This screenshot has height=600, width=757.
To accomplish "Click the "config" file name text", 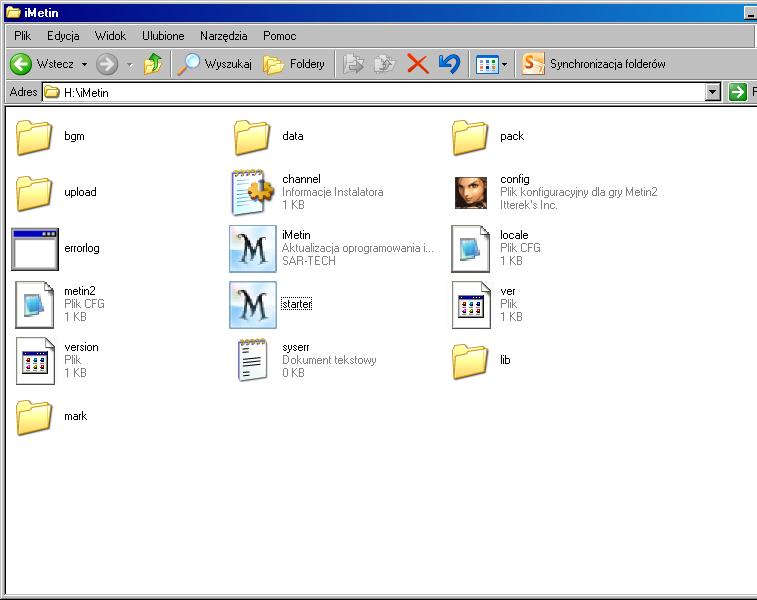I will pyautogui.click(x=515, y=179).
